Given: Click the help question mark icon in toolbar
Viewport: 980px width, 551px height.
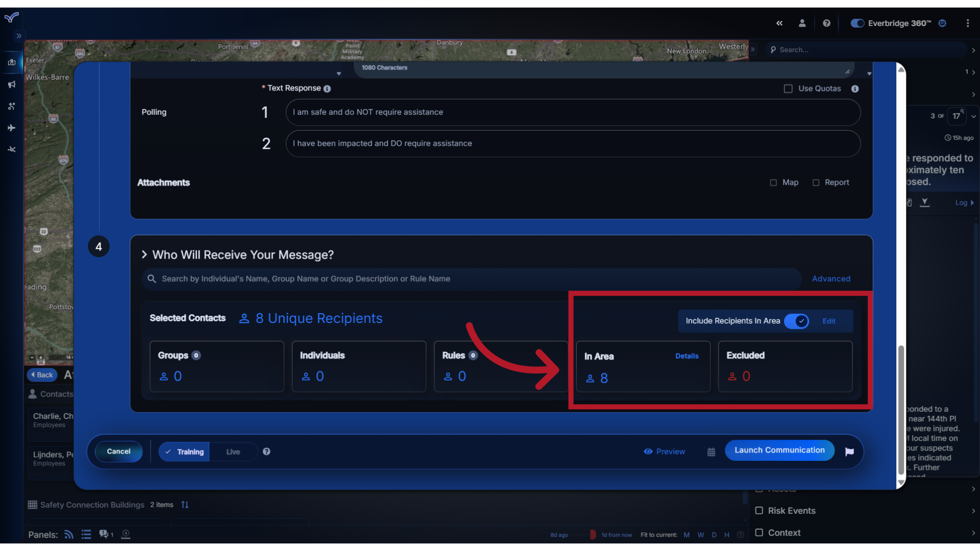Looking at the screenshot, I should 825,22.
